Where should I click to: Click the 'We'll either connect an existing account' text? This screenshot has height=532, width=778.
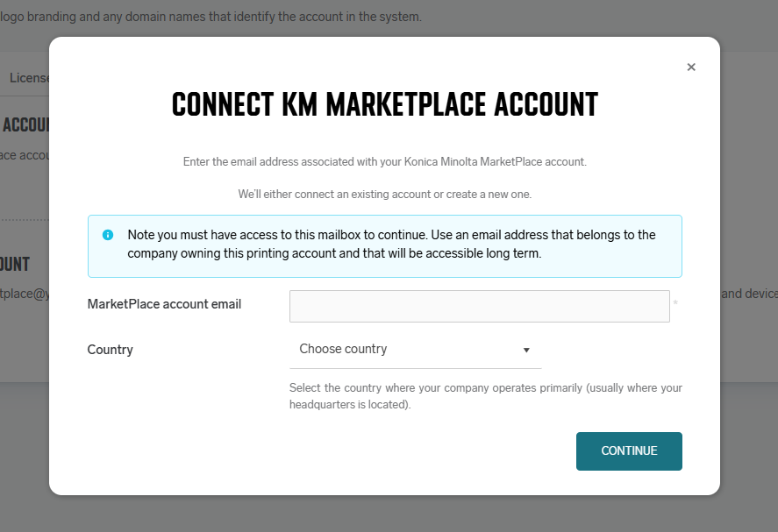pos(385,194)
